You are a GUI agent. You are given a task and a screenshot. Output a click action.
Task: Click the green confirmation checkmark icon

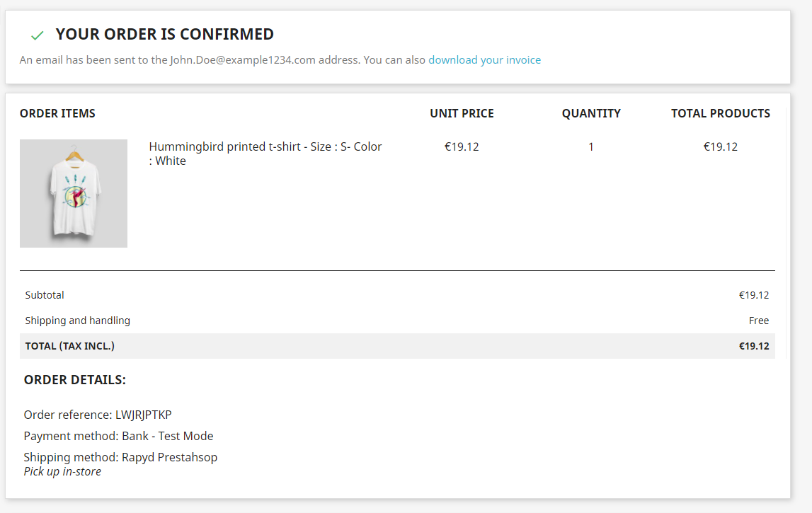tap(38, 35)
